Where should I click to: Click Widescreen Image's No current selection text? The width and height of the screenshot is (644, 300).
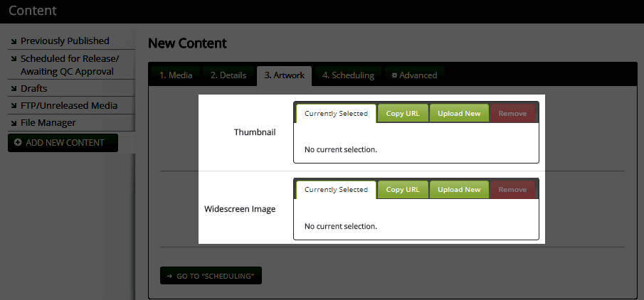340,226
